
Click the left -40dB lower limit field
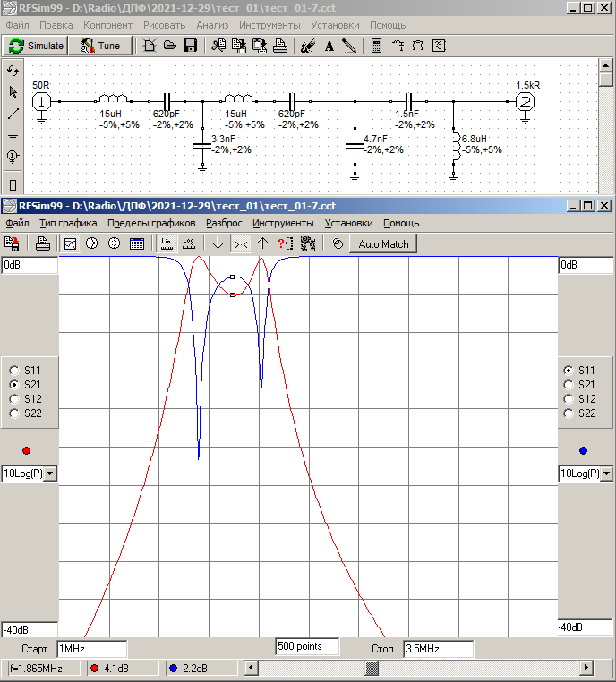pos(30,629)
